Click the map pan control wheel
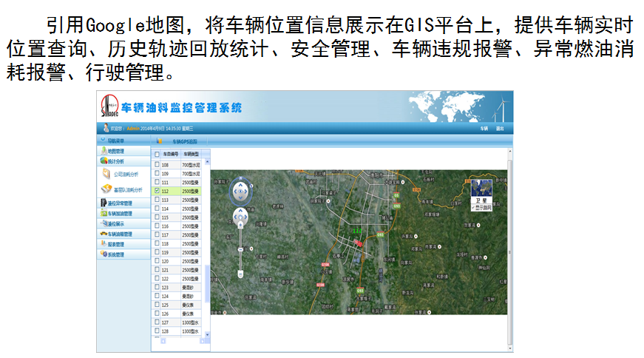The height and width of the screenshot is (358, 644). coord(240,192)
